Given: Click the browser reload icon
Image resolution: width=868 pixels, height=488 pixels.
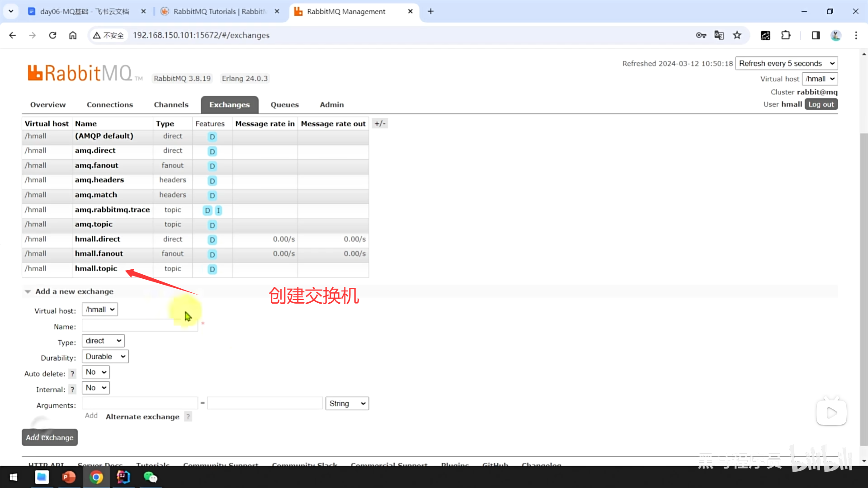Looking at the screenshot, I should point(52,35).
